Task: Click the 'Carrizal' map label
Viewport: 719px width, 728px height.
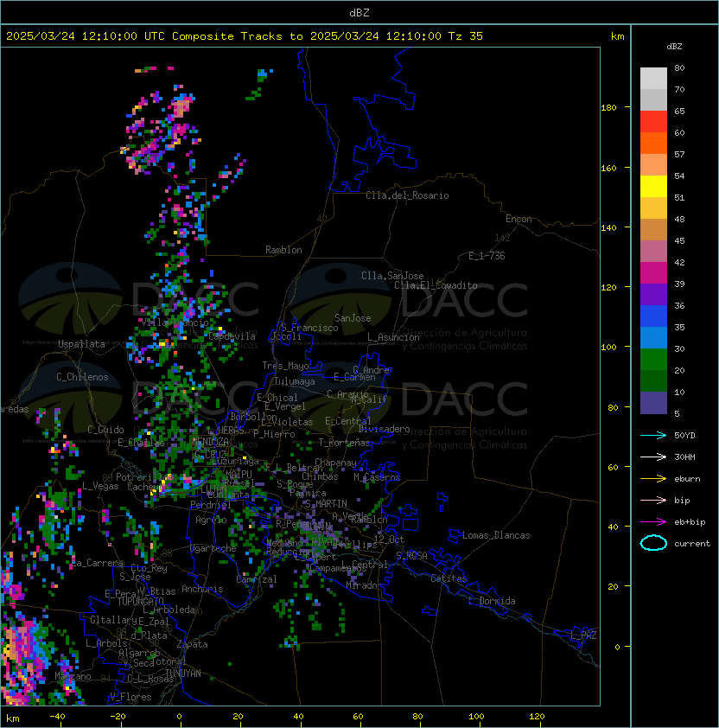Action: (x=257, y=579)
